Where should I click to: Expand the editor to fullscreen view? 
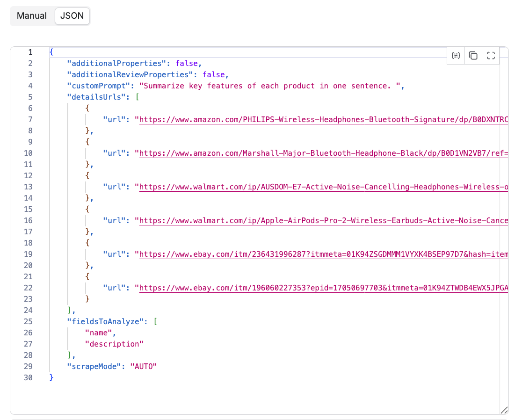[x=491, y=55]
